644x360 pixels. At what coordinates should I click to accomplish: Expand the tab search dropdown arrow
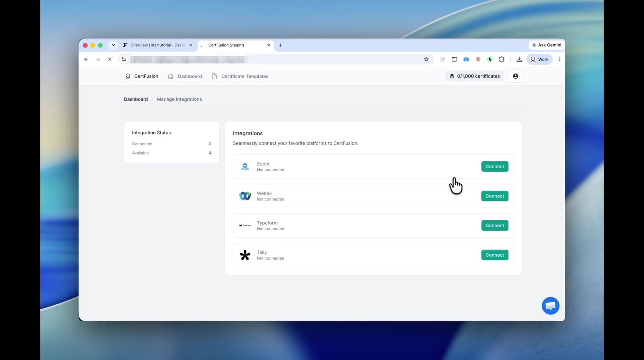[113, 45]
